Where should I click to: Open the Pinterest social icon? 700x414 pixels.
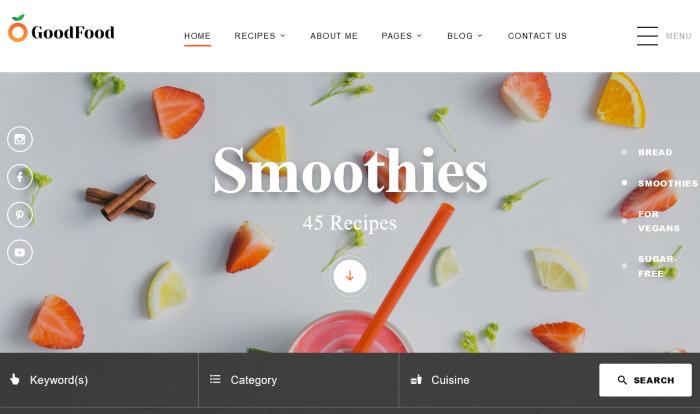click(20, 214)
